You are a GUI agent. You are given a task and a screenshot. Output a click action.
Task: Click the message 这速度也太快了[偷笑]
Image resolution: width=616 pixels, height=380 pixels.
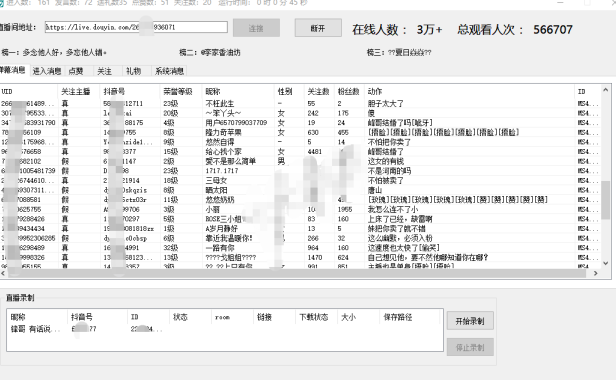coord(403,248)
